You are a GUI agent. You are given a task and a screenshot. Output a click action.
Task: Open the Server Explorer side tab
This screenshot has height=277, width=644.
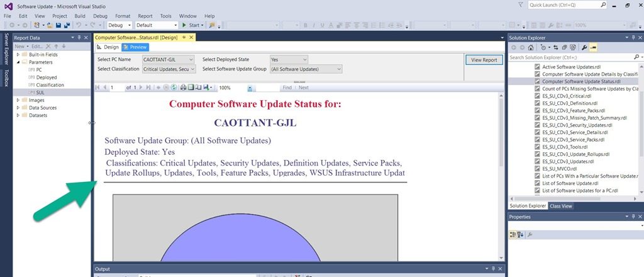[6, 49]
